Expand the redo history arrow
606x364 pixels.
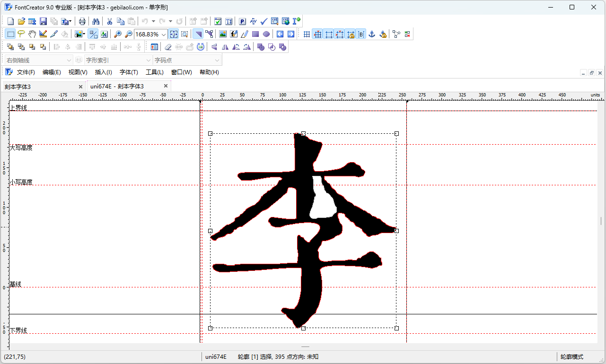click(x=170, y=21)
